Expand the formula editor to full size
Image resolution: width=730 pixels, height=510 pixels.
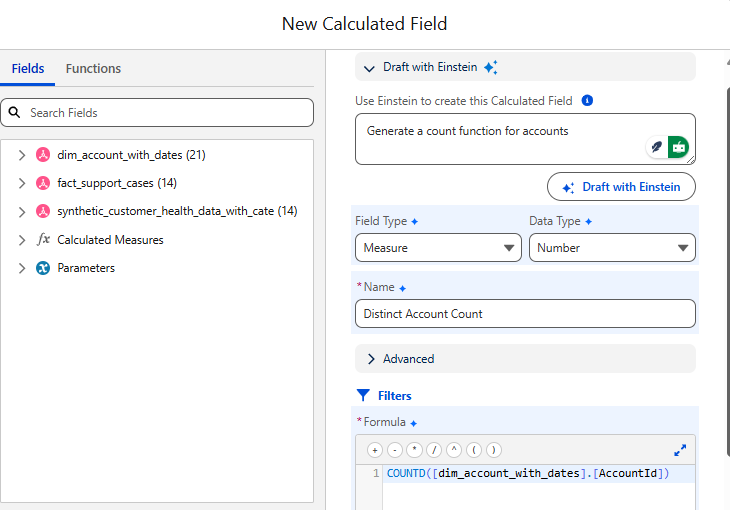coord(680,450)
